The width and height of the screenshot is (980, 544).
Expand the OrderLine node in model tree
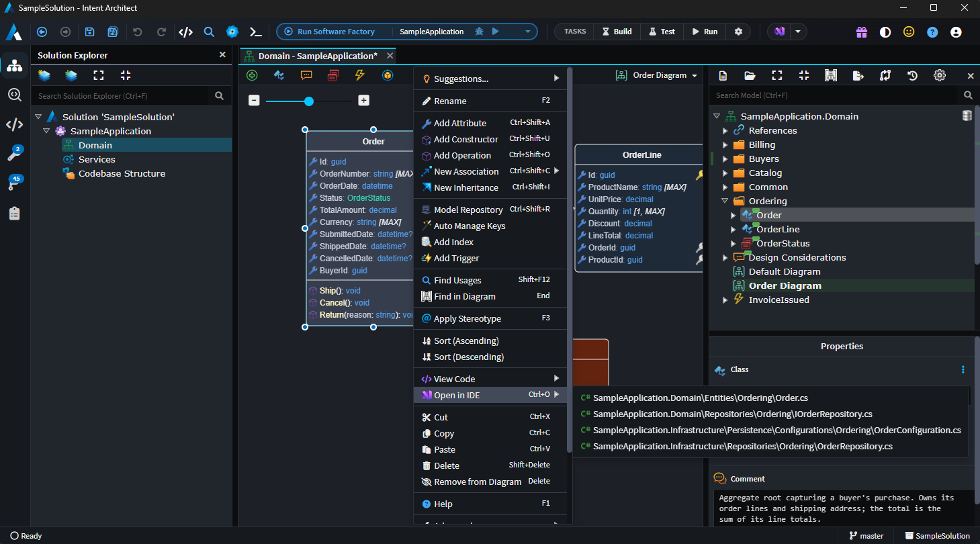(x=733, y=230)
